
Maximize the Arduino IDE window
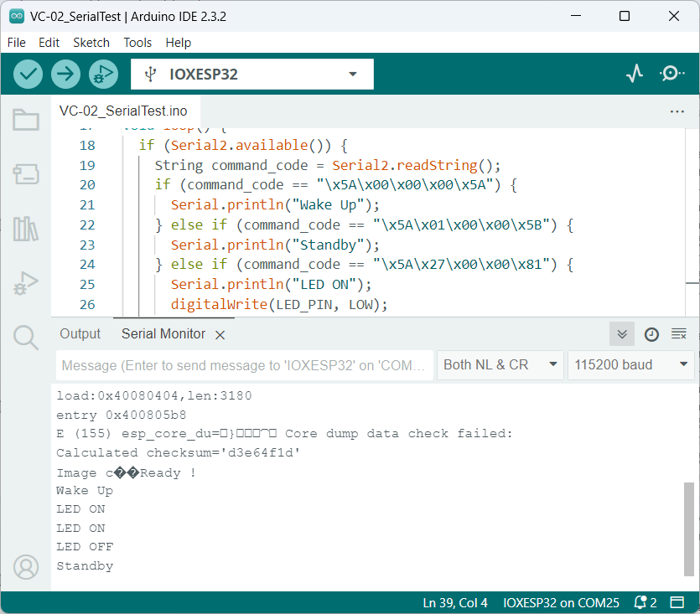[625, 16]
